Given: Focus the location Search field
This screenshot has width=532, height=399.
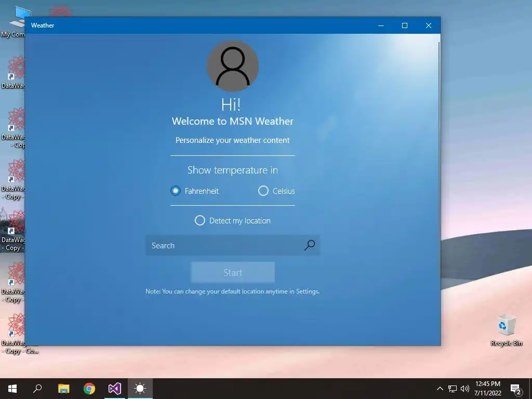Looking at the screenshot, I should coord(232,245).
